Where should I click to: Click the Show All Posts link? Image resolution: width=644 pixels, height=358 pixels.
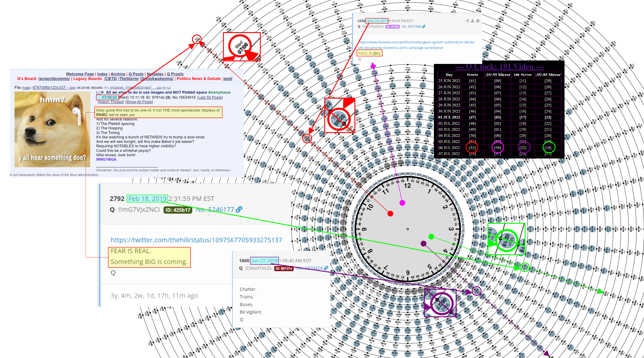click(x=139, y=102)
